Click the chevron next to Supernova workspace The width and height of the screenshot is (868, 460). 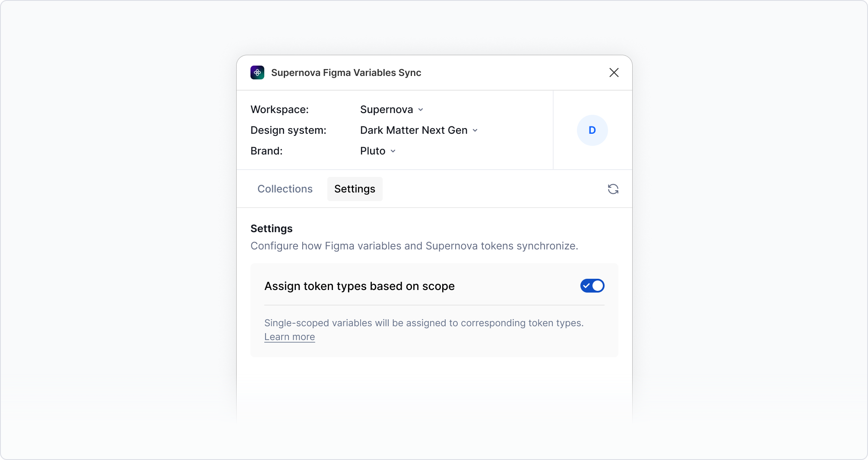(x=421, y=110)
